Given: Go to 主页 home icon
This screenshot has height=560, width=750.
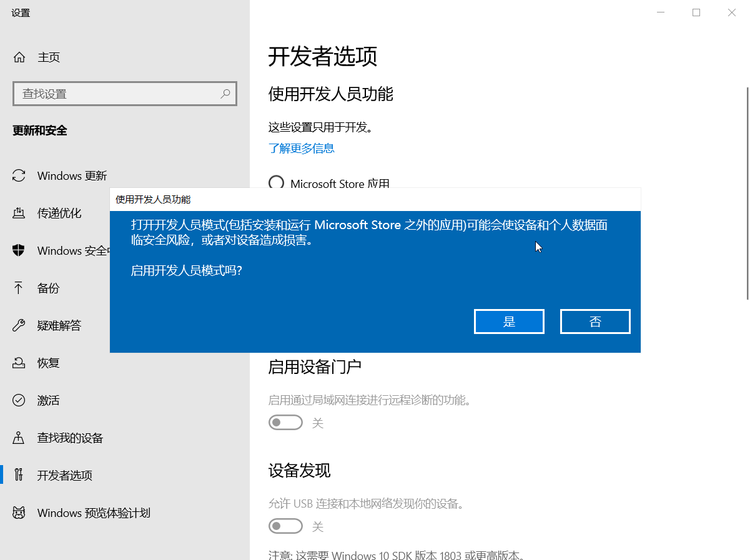Looking at the screenshot, I should 19,57.
